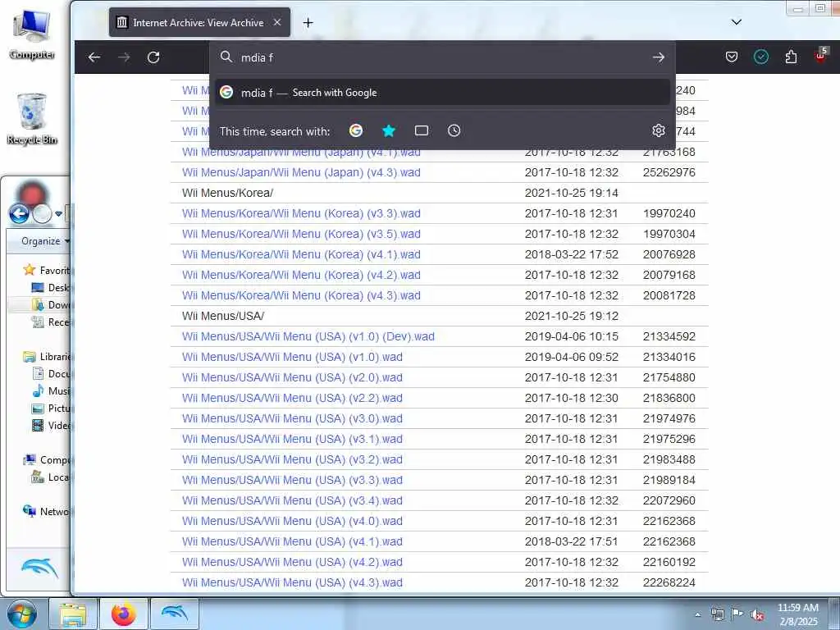Screen dimensions: 840x630
Task: Select Desktop in Explorer navigation pane
Action: click(x=51, y=288)
